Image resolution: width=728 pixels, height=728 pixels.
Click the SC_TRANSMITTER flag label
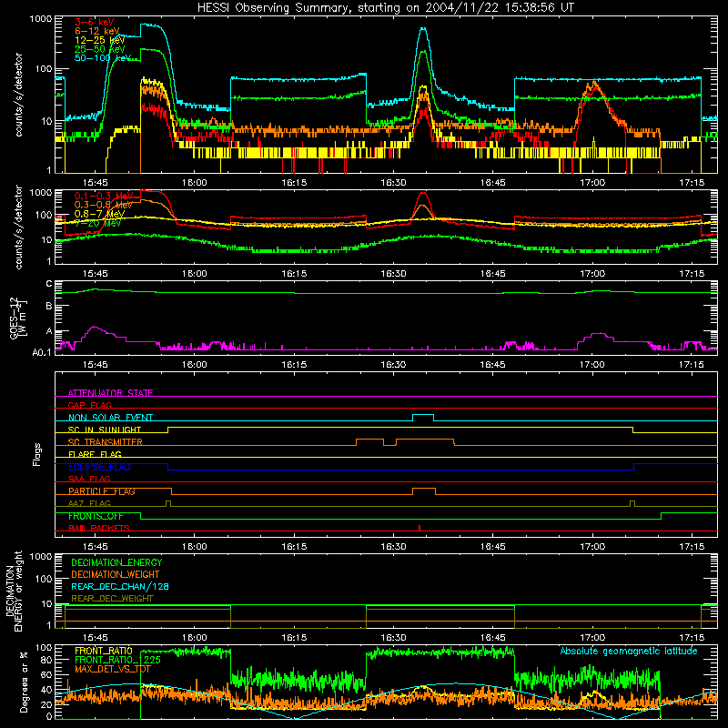pyautogui.click(x=106, y=441)
